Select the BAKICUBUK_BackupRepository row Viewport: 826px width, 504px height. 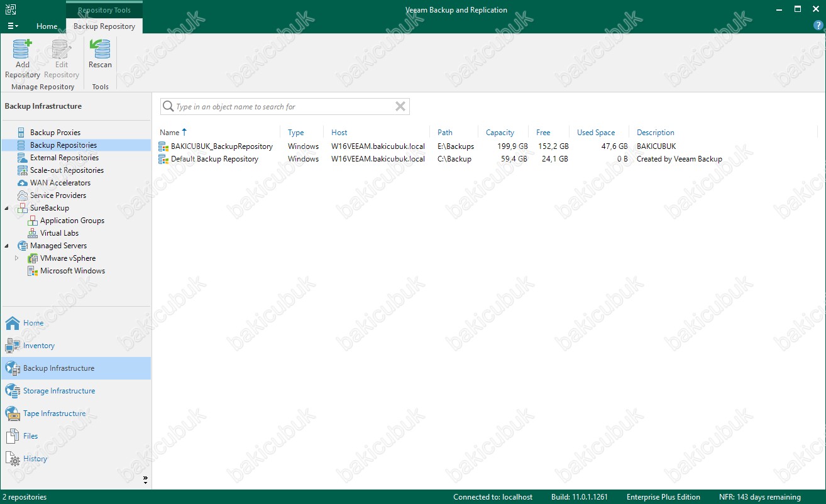point(221,146)
